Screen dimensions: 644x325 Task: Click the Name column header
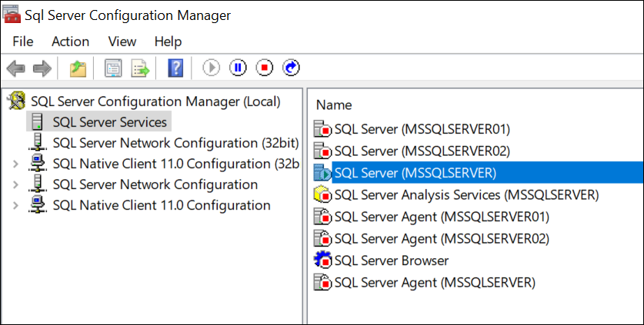(334, 105)
